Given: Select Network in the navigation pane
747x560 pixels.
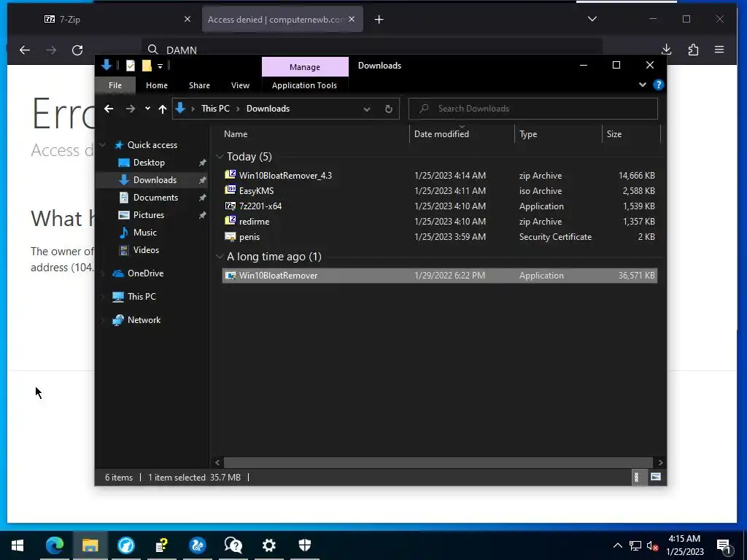Looking at the screenshot, I should point(144,320).
